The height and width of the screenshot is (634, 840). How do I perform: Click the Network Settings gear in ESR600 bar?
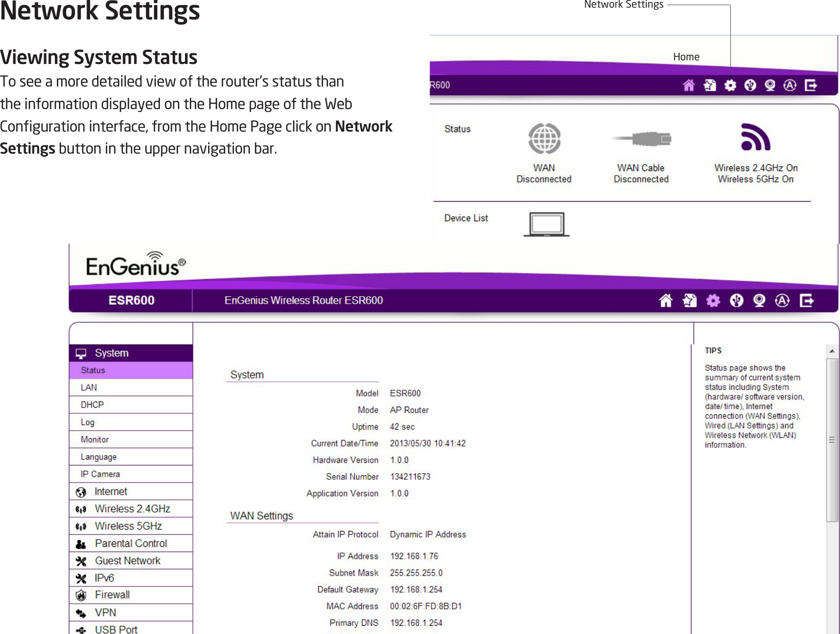point(713,301)
